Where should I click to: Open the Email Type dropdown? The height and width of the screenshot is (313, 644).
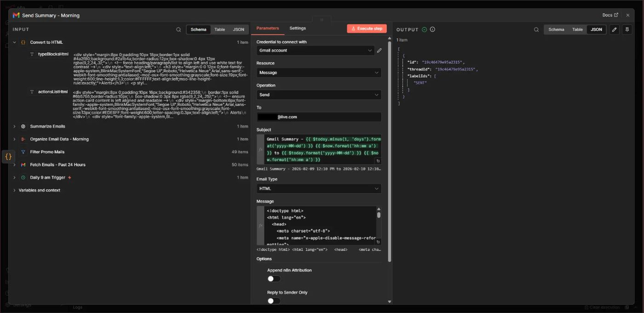pyautogui.click(x=319, y=189)
